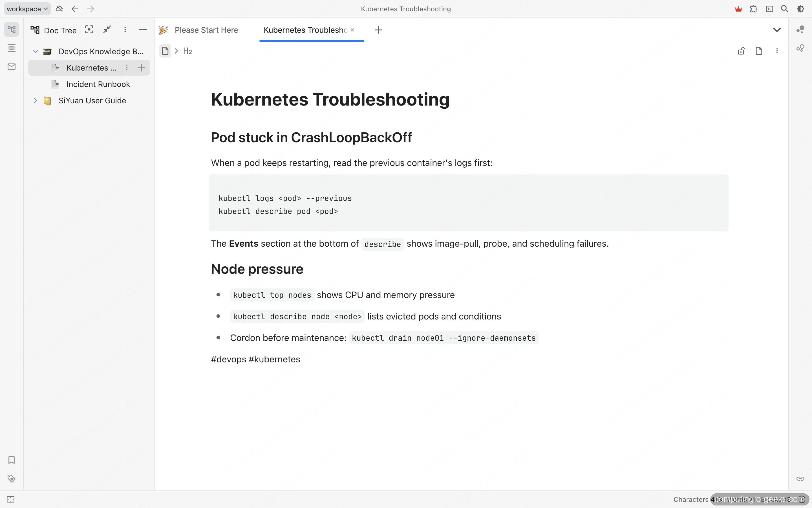Click kubectl drain node01 inline code
The width and height of the screenshot is (812, 508).
click(x=443, y=338)
